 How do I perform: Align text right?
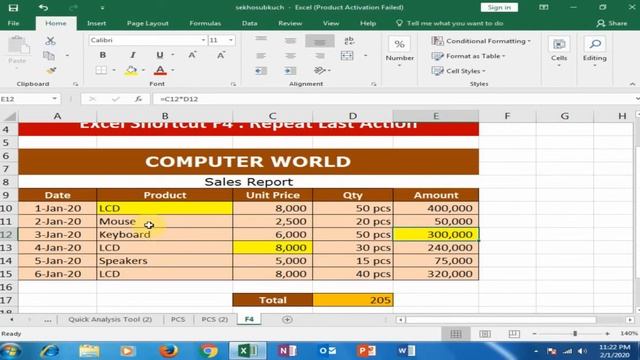coord(320,56)
